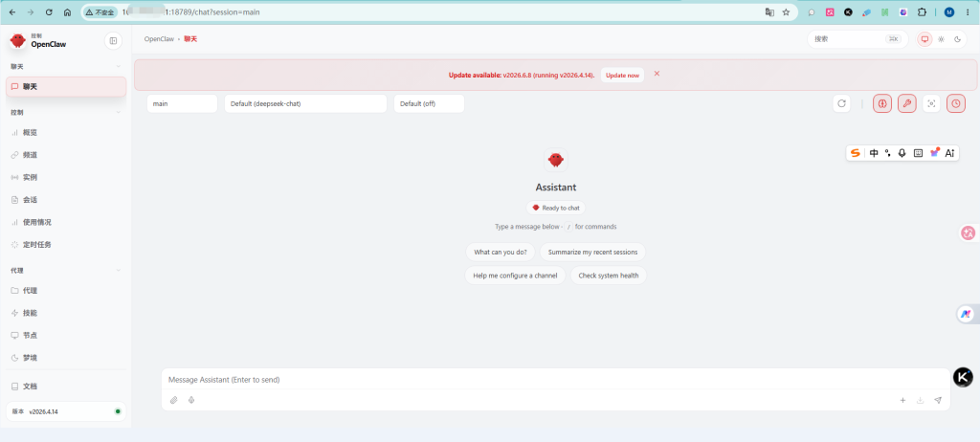Click the browser home button
Screen dimensions: 980x442
[x=68, y=11]
